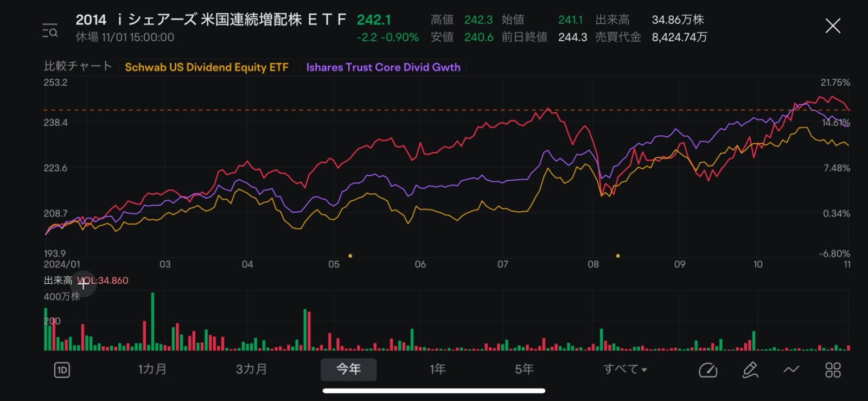The image size is (868, 401).
Task: Tap the 休場 11/01 15:00:00 timestamp
Action: click(125, 37)
